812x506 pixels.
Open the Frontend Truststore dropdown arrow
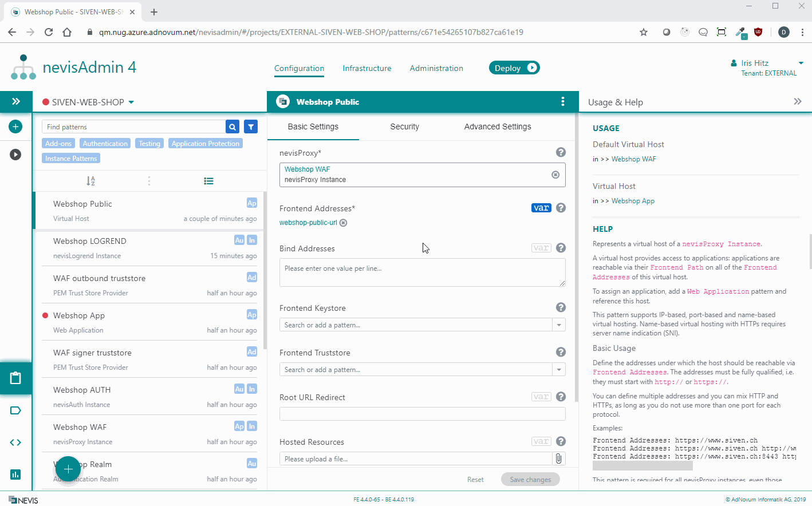click(559, 370)
